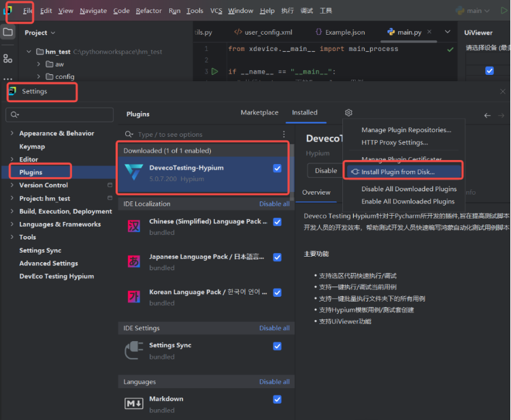The height and width of the screenshot is (420, 511).
Task: Expand Languages & Frameworks settings
Action: click(12, 225)
